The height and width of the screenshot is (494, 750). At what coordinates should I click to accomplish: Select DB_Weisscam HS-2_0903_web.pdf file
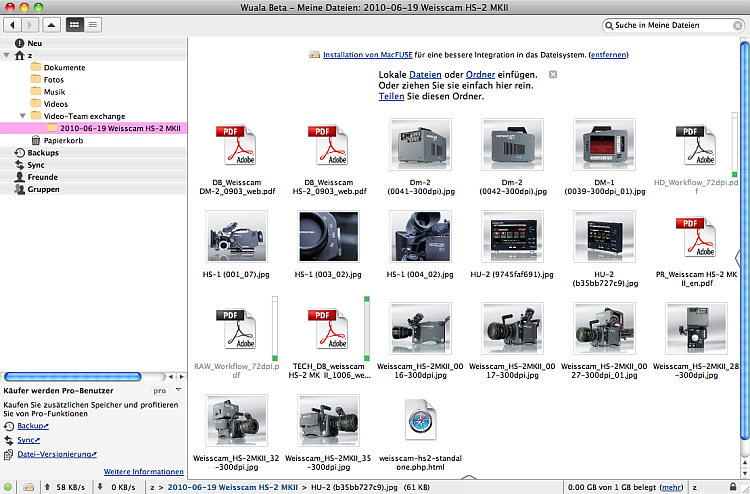point(329,144)
